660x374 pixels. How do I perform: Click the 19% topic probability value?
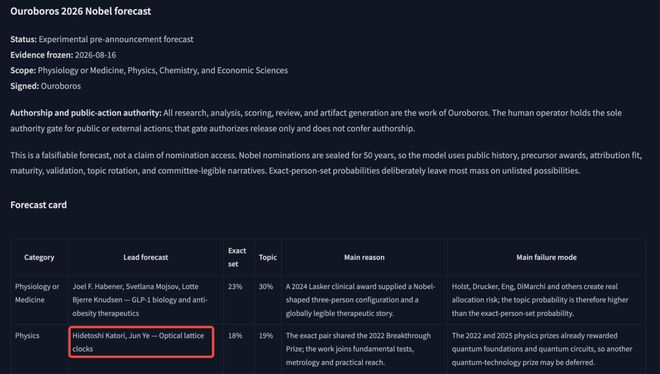[266, 335]
